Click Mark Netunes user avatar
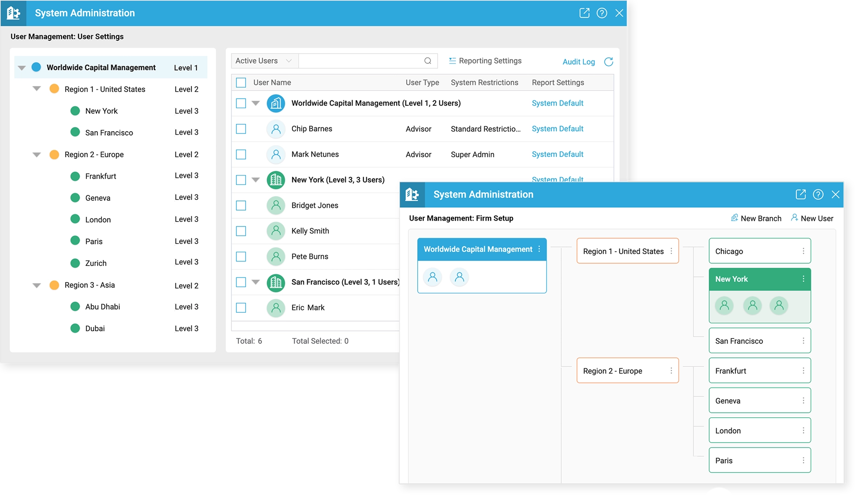 point(276,155)
